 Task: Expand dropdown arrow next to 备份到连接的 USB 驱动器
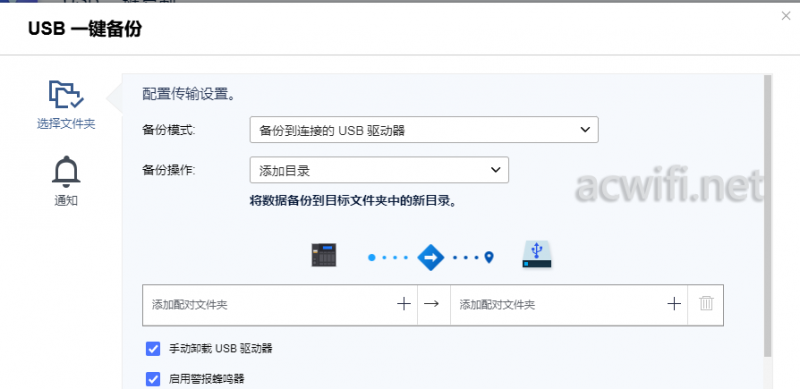pos(585,130)
